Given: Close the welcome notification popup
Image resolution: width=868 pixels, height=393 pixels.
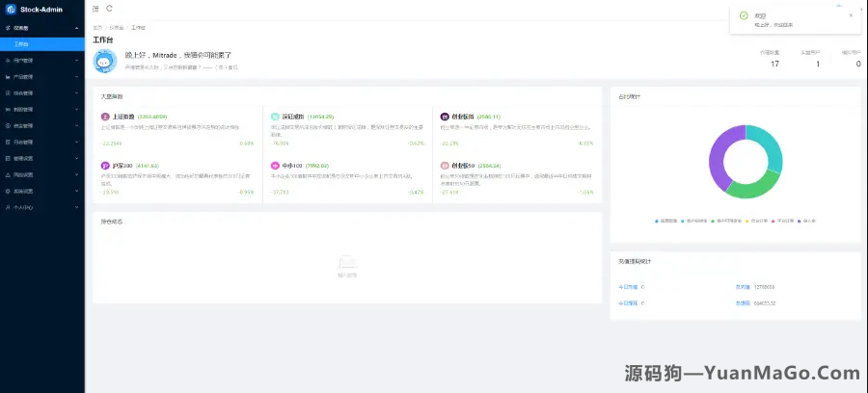Looking at the screenshot, I should click(x=850, y=15).
